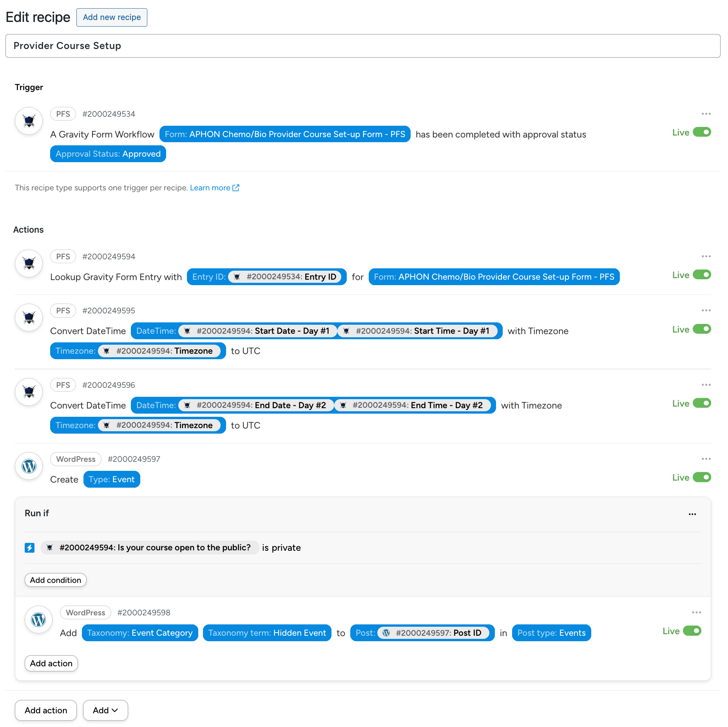
Task: Toggle Live switch on Add Taxonomy action
Action: pyautogui.click(x=692, y=631)
